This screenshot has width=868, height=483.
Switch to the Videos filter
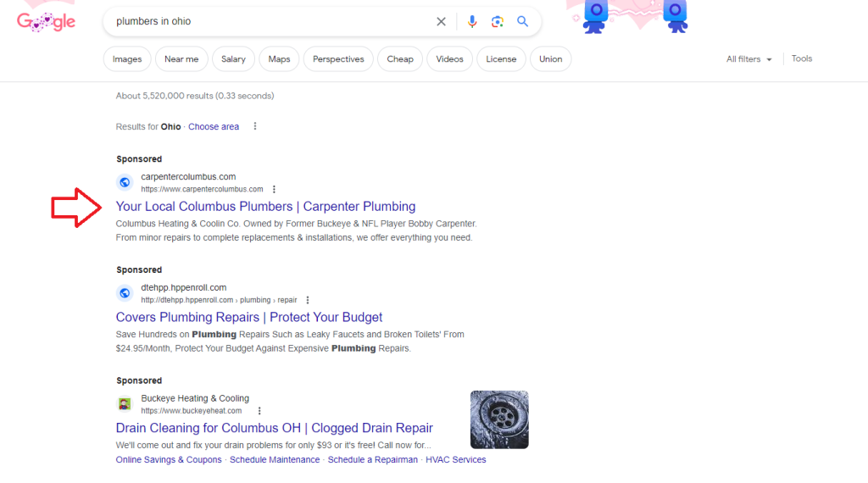pyautogui.click(x=449, y=59)
